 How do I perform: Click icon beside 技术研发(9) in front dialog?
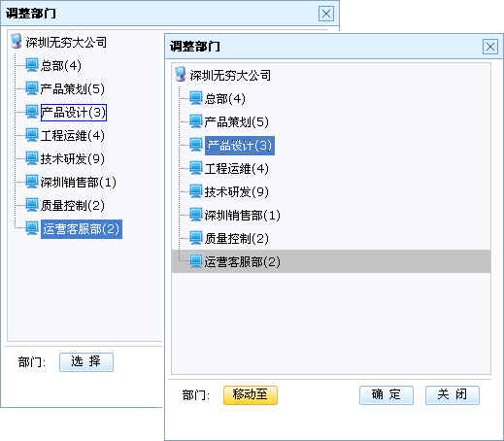196,191
